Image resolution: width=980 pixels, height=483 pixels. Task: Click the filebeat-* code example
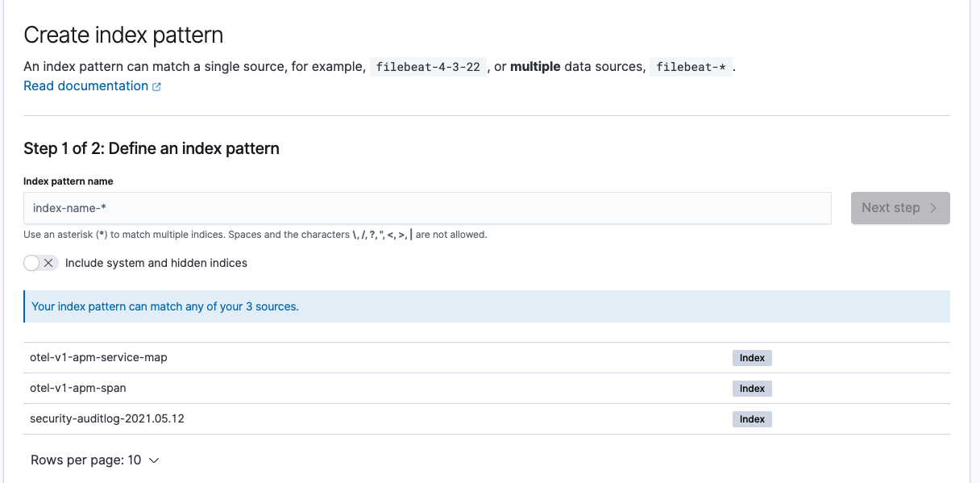click(x=690, y=66)
